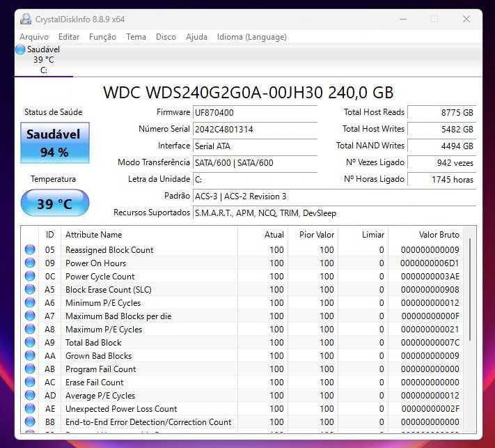
Task: Click raw value 00000000007C for Total Bad Block
Action: [430, 343]
